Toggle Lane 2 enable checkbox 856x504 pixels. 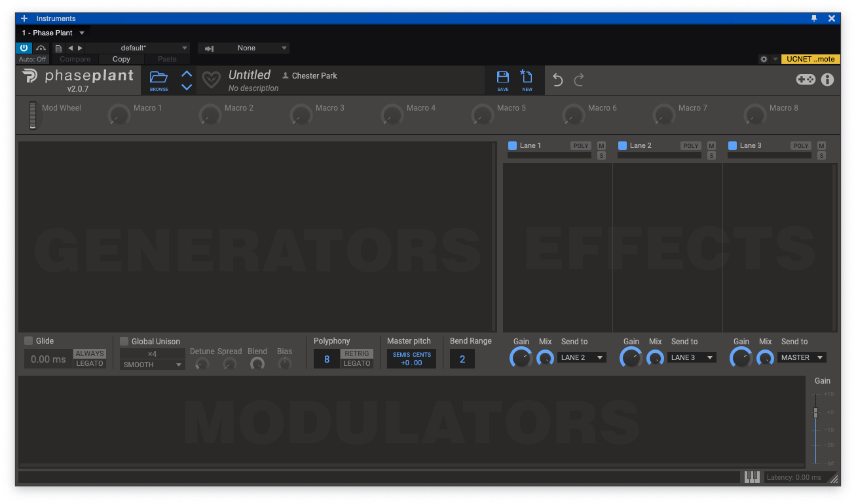pyautogui.click(x=623, y=145)
